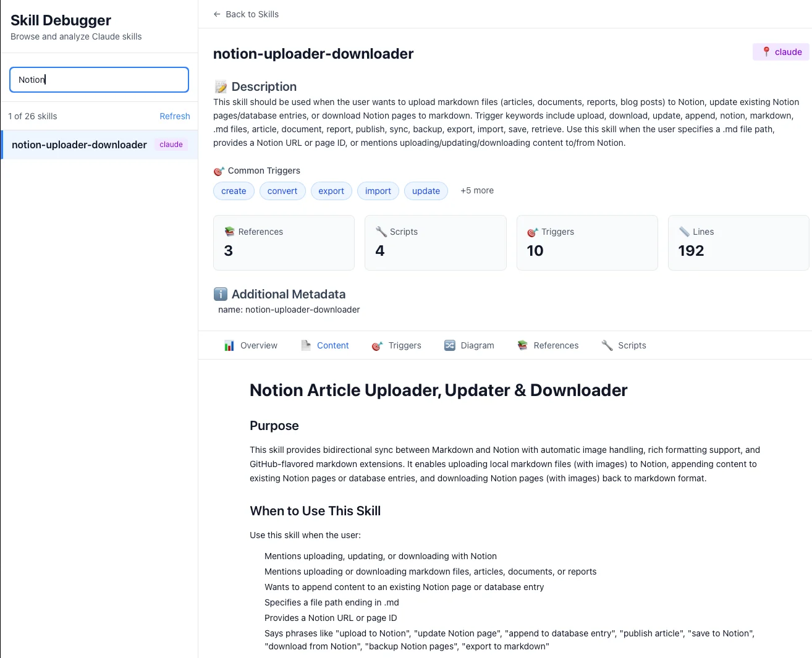Viewport: 812px width, 658px height.
Task: Open the Diagram tab
Action: point(477,345)
